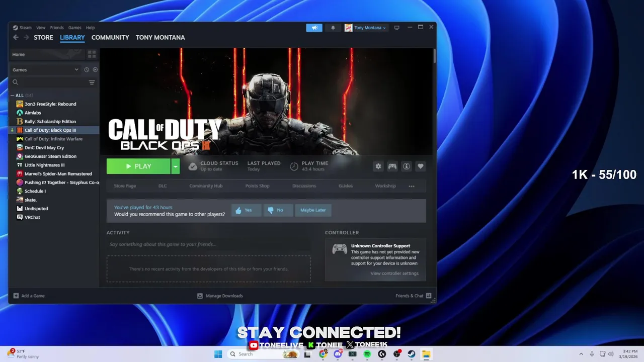Viewport: 644px width, 362px height.
Task: Open TONY MONTANA profile tab
Action: point(160,38)
